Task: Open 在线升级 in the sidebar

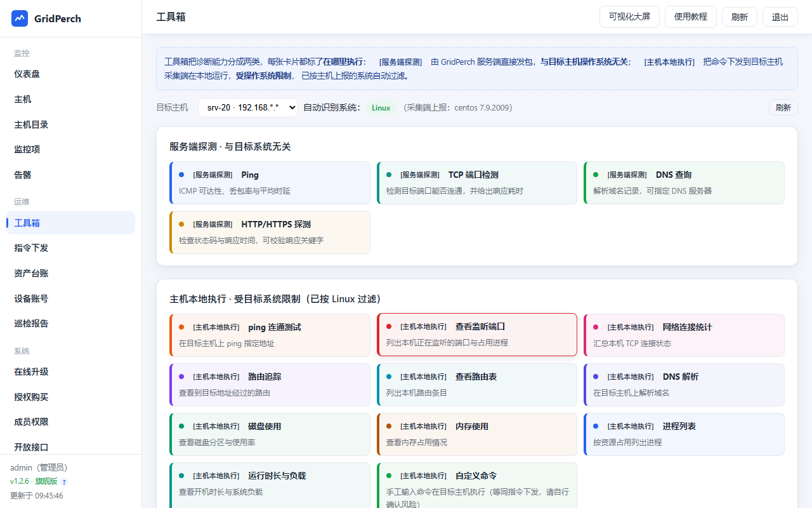Action: (70, 371)
